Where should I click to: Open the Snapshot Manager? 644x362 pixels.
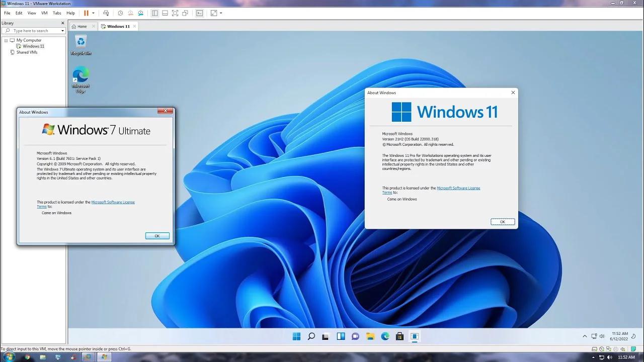pyautogui.click(x=140, y=13)
